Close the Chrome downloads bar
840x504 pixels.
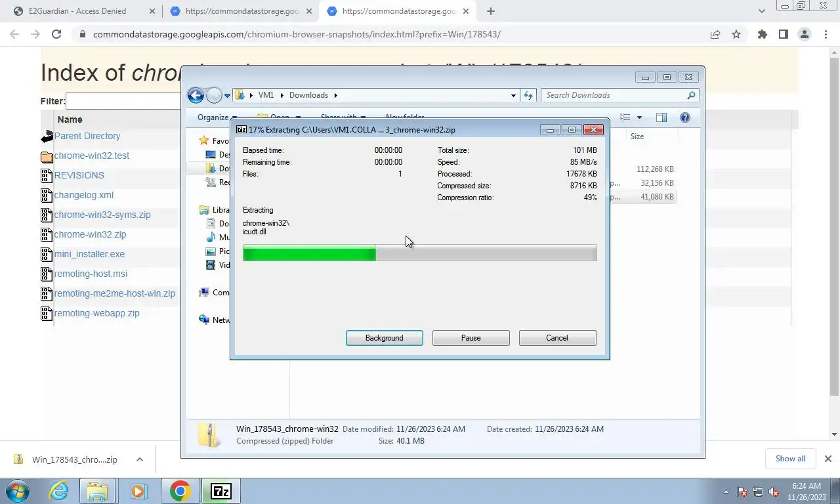(x=828, y=459)
